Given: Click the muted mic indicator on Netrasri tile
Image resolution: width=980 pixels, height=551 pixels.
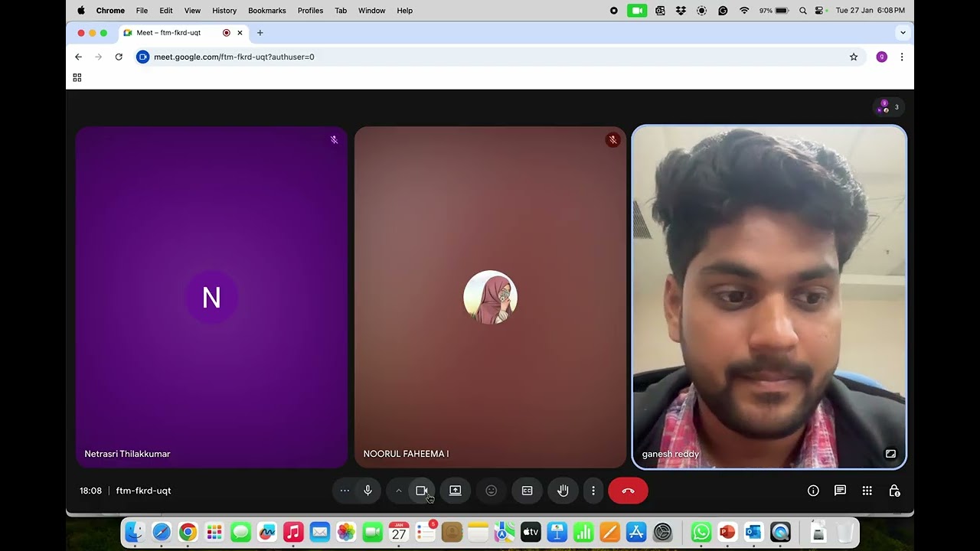Looking at the screenshot, I should coord(334,140).
